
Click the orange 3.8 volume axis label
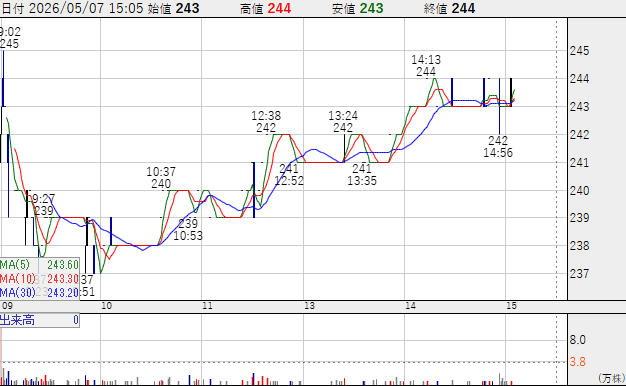pyautogui.click(x=577, y=362)
